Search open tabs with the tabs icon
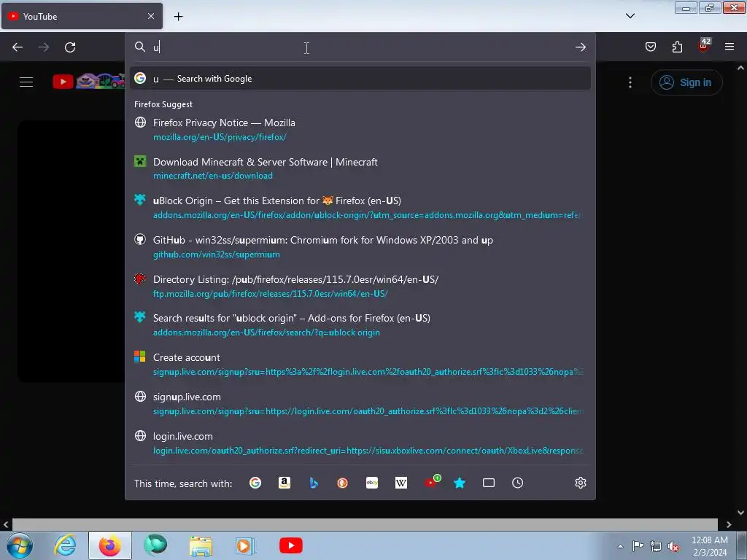The image size is (747, 560). (489, 483)
